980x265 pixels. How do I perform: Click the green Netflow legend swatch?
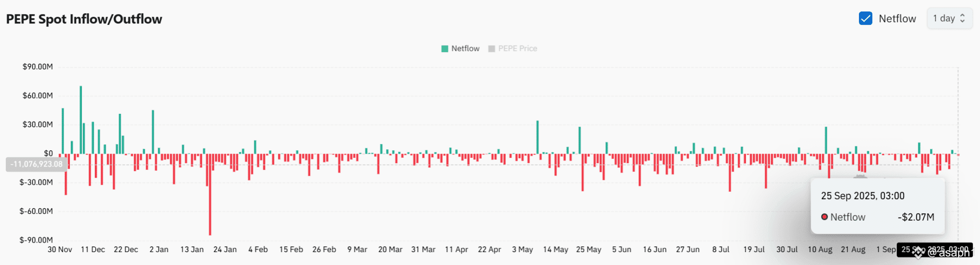click(445, 48)
